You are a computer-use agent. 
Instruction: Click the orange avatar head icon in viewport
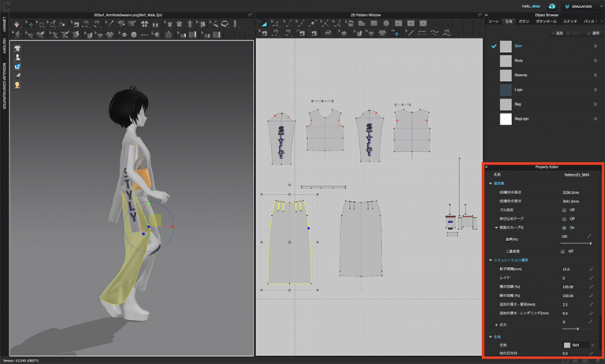(x=17, y=85)
